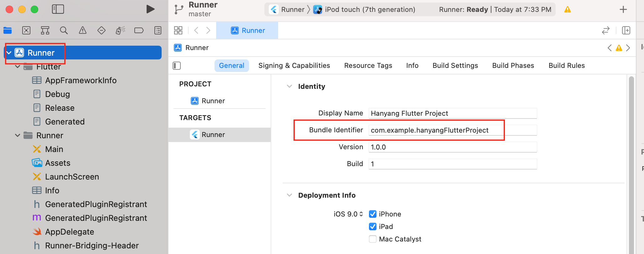
Task: Select Runner under TARGETS
Action: pos(220,135)
